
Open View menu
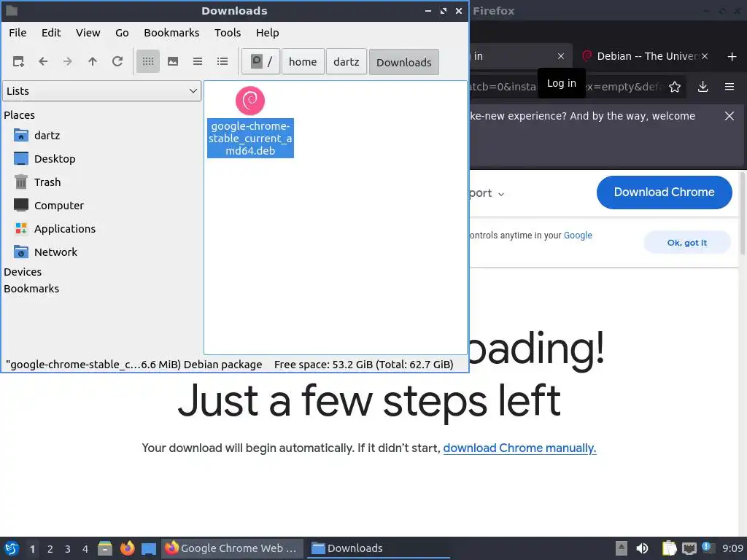point(88,33)
